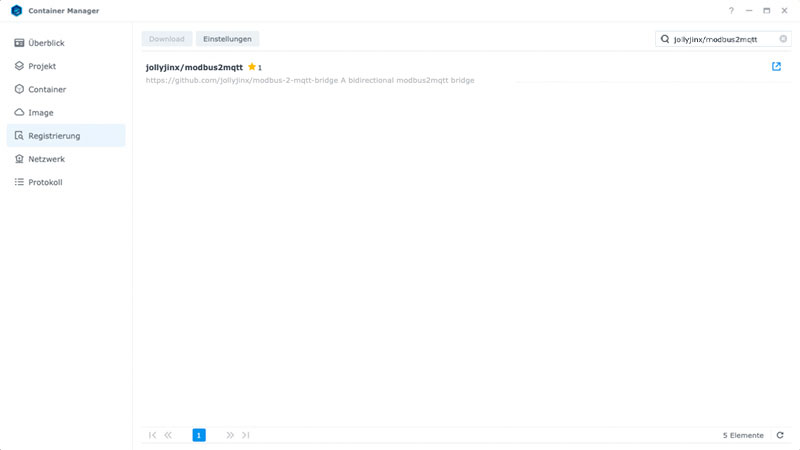The height and width of the screenshot is (450, 800).
Task: Click the star rating icon
Action: (252, 67)
